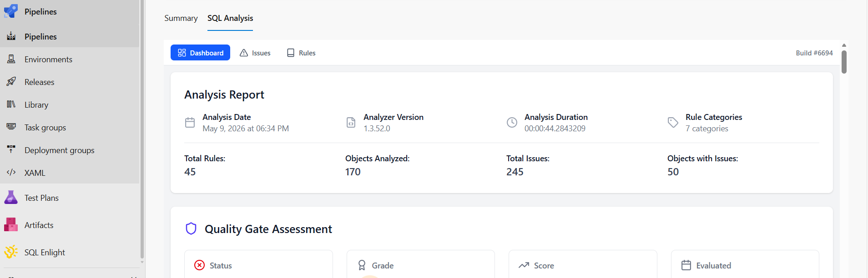Click the Rules book icon

(x=291, y=53)
